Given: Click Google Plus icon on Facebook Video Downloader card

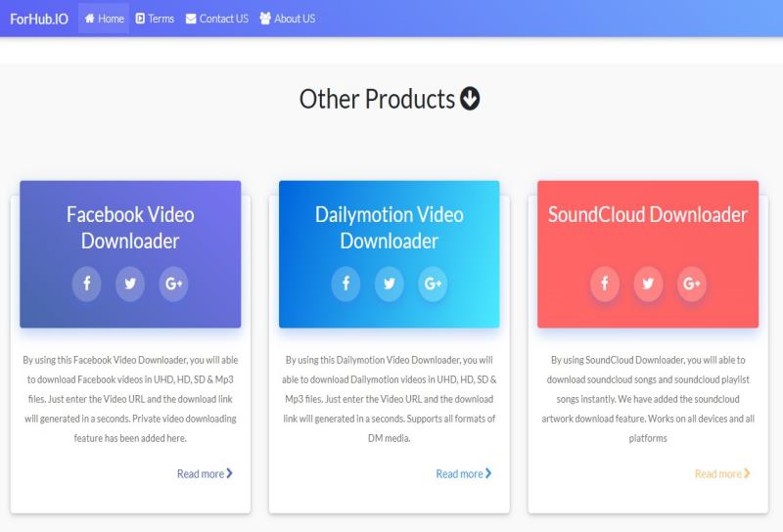Looking at the screenshot, I should [x=174, y=284].
